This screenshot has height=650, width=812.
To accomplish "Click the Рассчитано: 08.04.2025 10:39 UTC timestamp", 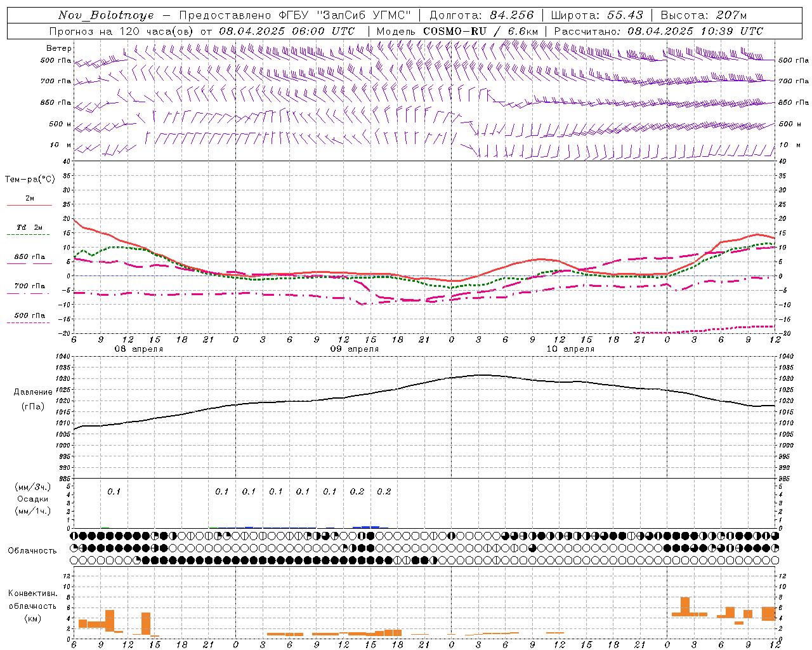I will (x=658, y=31).
